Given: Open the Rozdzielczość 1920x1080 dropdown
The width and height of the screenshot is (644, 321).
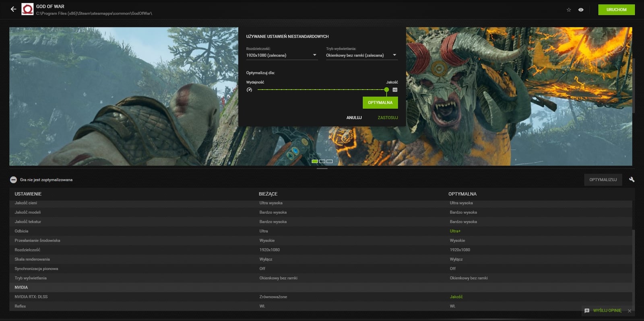Looking at the screenshot, I should (282, 55).
